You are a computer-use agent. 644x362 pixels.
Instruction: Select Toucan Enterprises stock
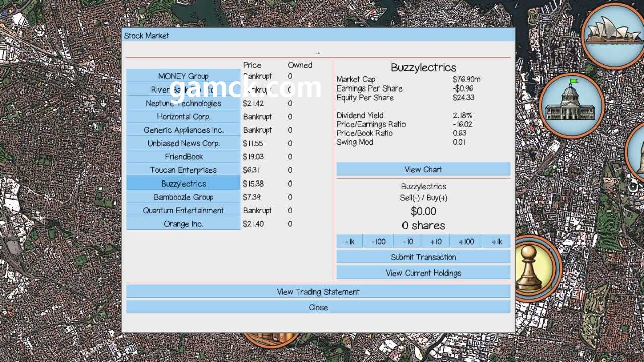tap(183, 170)
